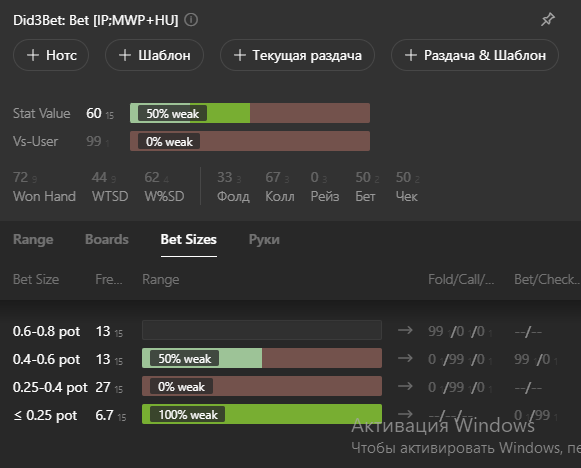Image resolution: width=581 pixels, height=468 pixels.
Task: Click the plus icon in Шаблон button
Action: coord(125,55)
